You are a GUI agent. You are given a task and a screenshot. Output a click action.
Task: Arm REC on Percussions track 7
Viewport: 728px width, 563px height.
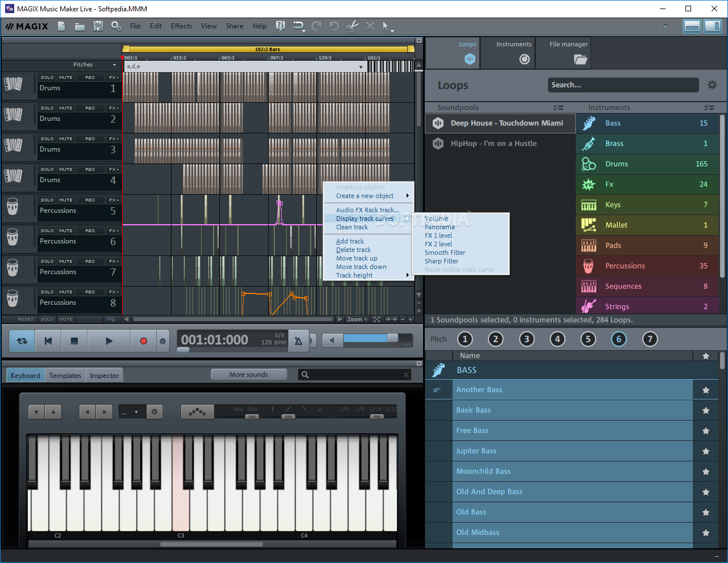coord(90,262)
